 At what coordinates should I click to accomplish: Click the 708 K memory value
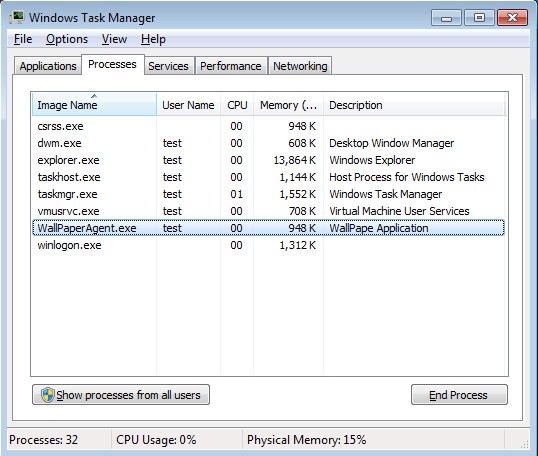(x=302, y=211)
